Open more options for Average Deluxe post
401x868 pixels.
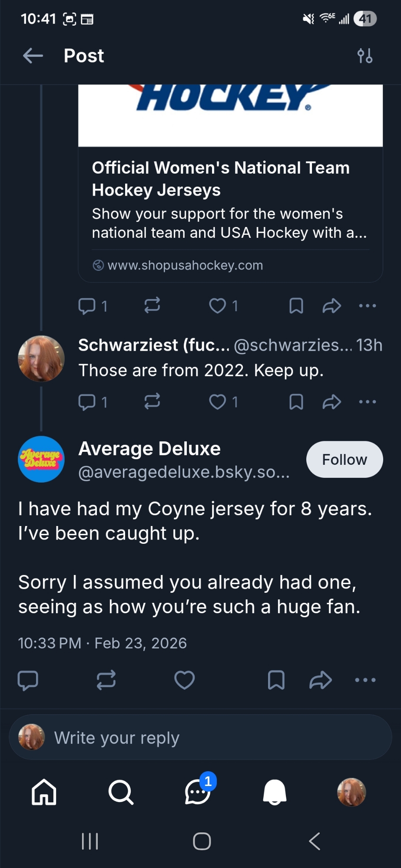tap(365, 680)
